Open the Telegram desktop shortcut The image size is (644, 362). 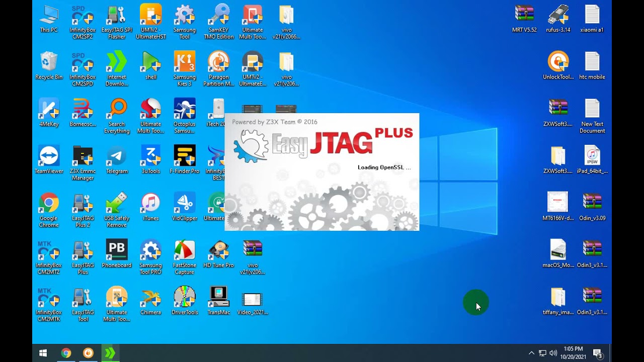click(x=117, y=160)
